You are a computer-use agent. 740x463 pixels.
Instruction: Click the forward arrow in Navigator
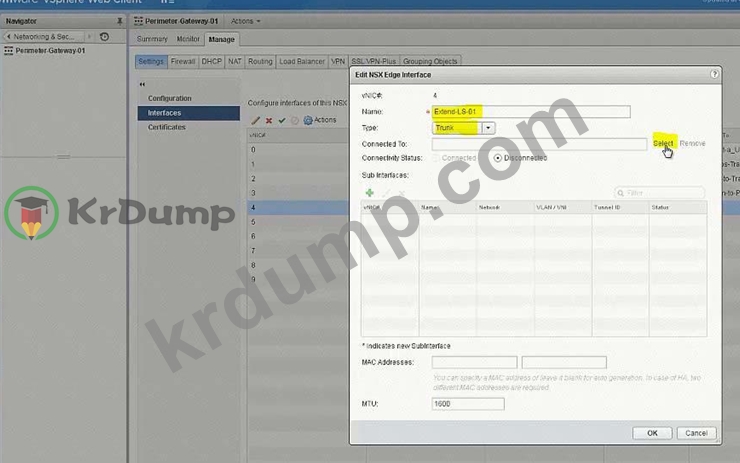(89, 36)
